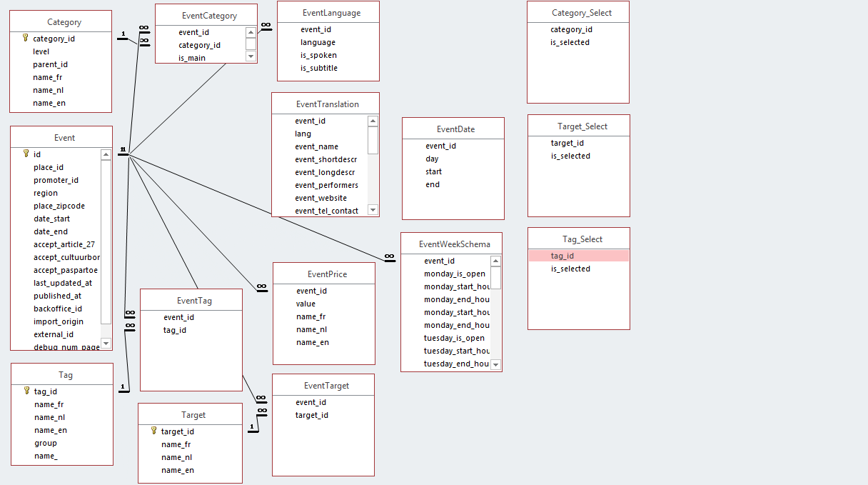Select the Tag_Select table title bar

point(579,239)
